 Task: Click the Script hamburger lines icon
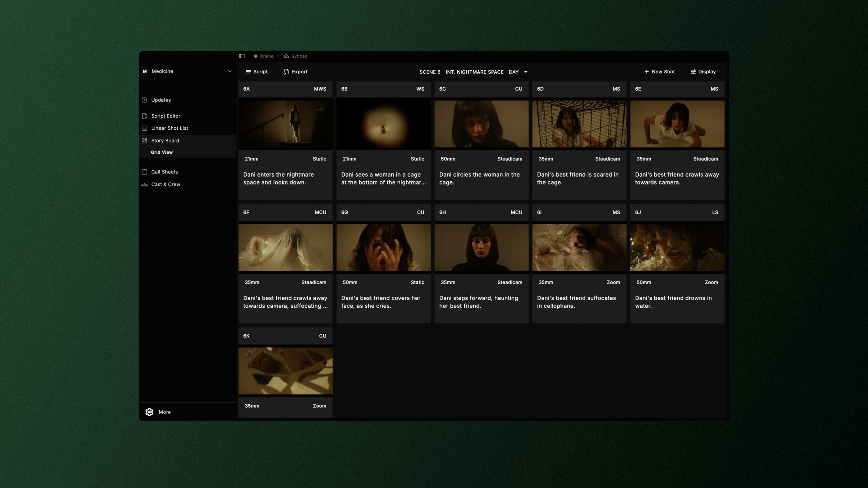(248, 72)
